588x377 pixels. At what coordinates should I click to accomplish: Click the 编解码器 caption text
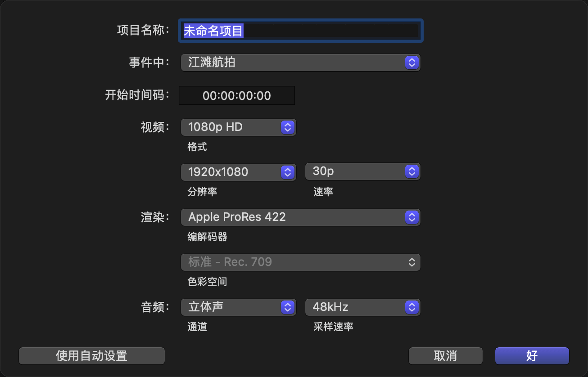tap(207, 237)
